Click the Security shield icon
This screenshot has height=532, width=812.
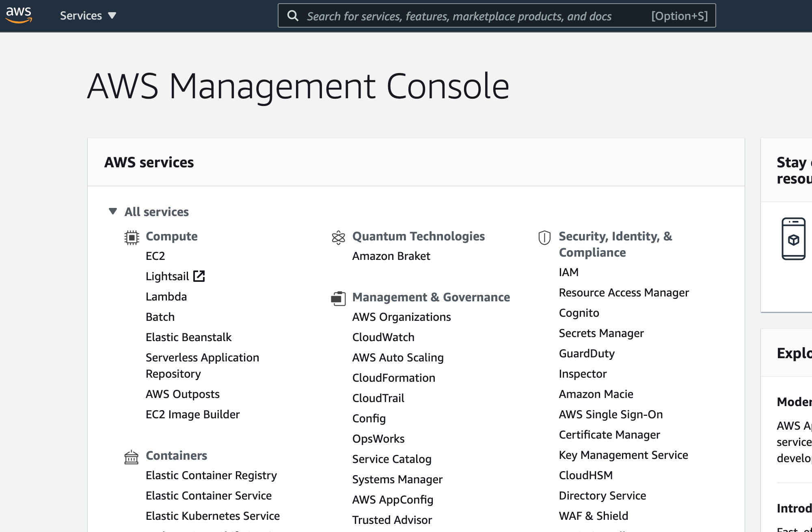pos(544,238)
